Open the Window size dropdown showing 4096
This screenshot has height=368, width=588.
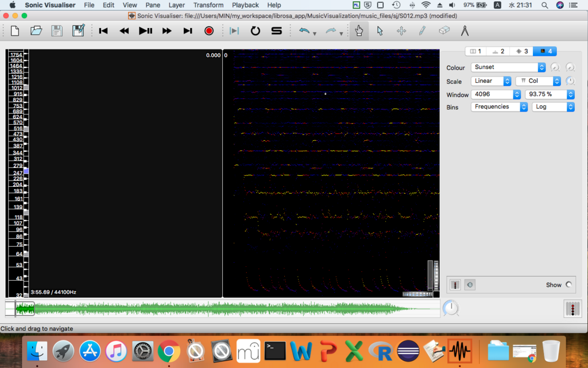point(496,94)
